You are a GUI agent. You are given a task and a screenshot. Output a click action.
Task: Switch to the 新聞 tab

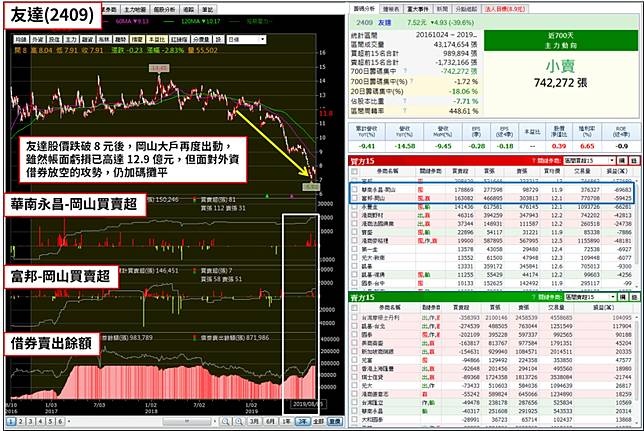point(442,9)
